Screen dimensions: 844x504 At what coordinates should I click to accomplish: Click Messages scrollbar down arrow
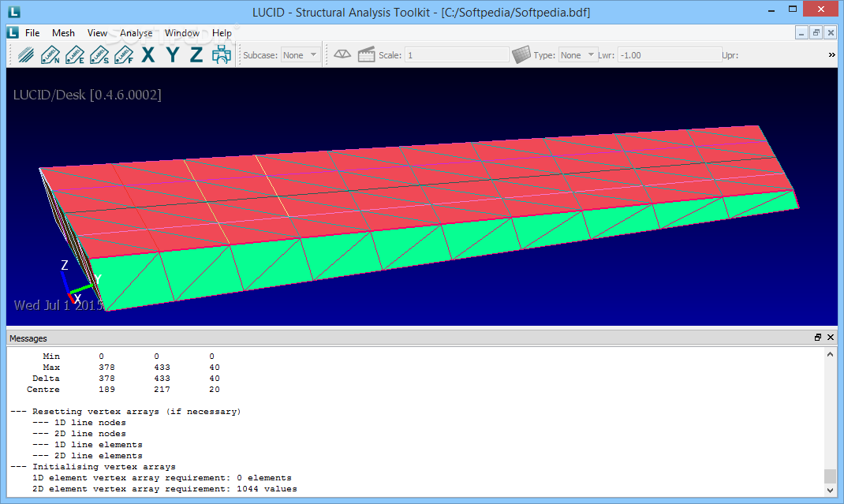[830, 490]
